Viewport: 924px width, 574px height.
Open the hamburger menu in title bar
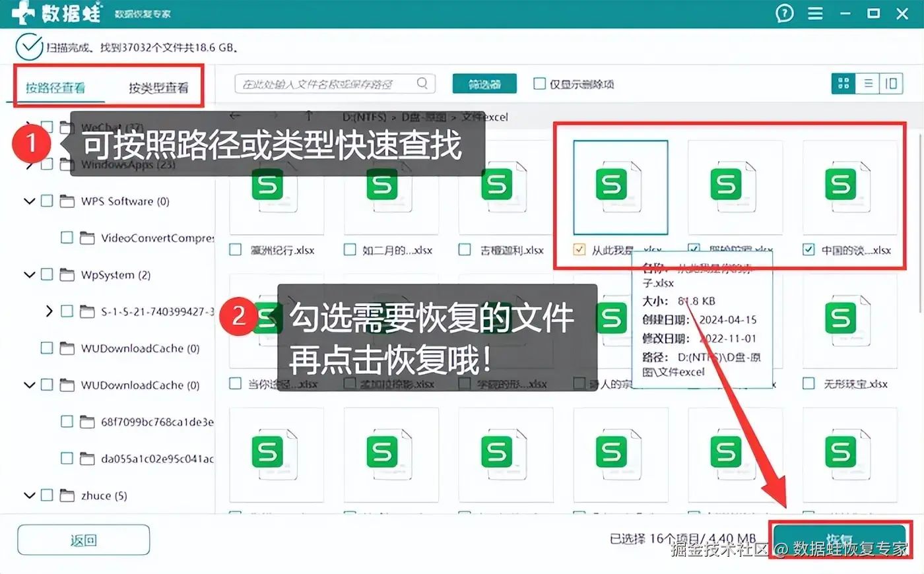point(815,13)
